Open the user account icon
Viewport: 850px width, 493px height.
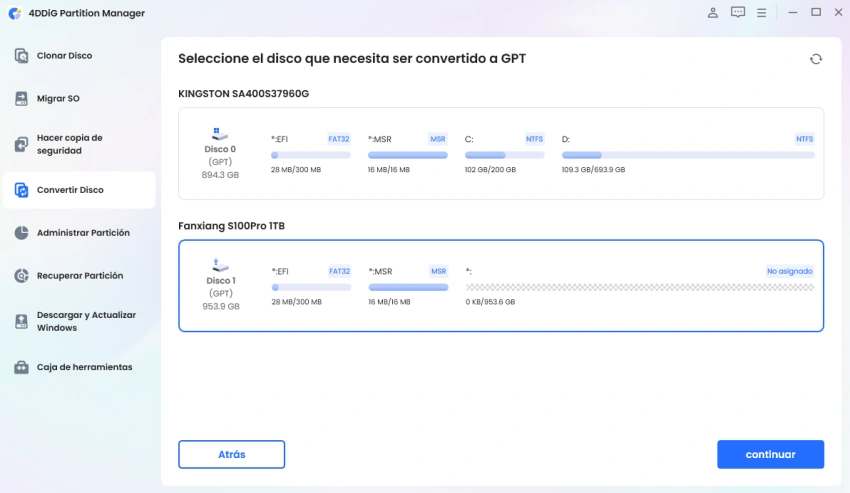pyautogui.click(x=712, y=12)
